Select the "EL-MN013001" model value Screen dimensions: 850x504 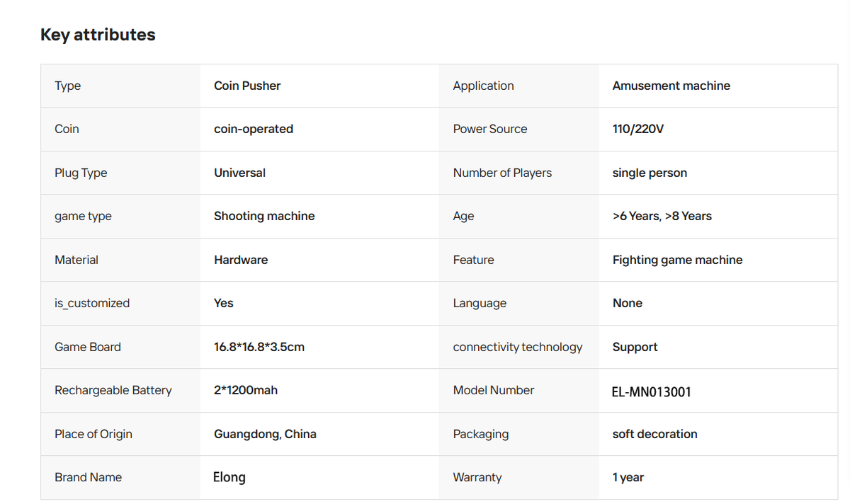tap(652, 391)
